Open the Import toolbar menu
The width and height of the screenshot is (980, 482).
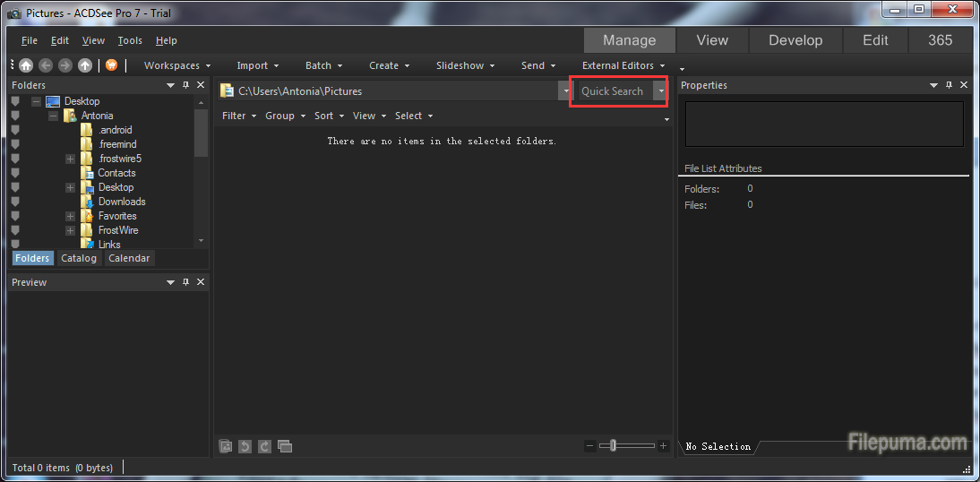click(x=257, y=65)
